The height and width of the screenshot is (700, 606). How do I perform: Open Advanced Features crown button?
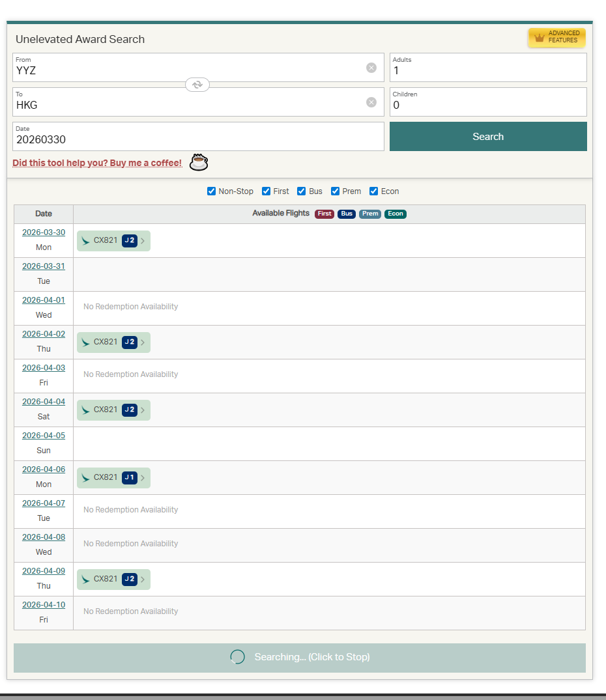tap(556, 38)
